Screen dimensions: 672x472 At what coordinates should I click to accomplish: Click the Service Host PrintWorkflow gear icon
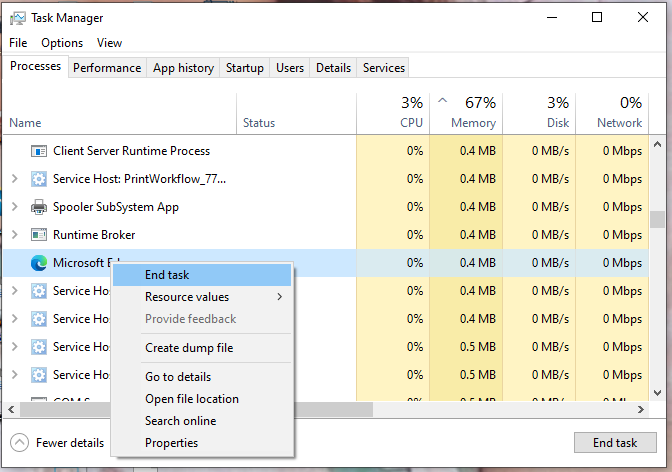39,179
